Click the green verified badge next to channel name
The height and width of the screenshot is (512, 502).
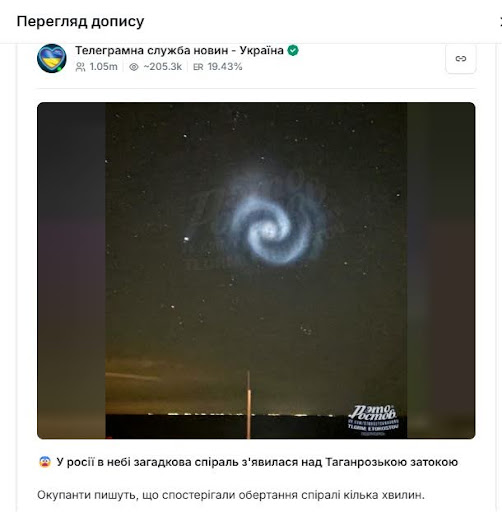(293, 50)
